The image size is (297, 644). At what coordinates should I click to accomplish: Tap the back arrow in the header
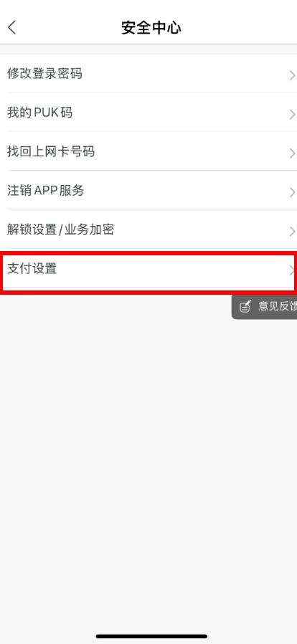12,27
